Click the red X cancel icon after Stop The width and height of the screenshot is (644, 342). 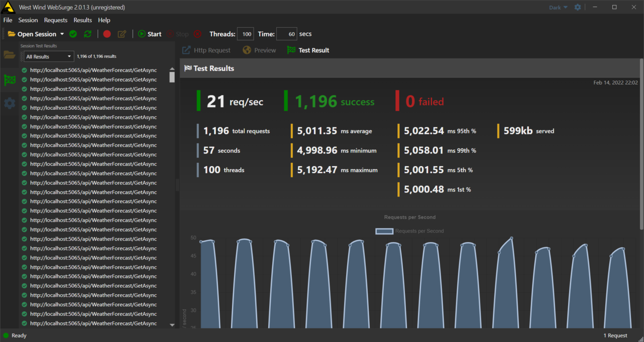[x=197, y=34]
